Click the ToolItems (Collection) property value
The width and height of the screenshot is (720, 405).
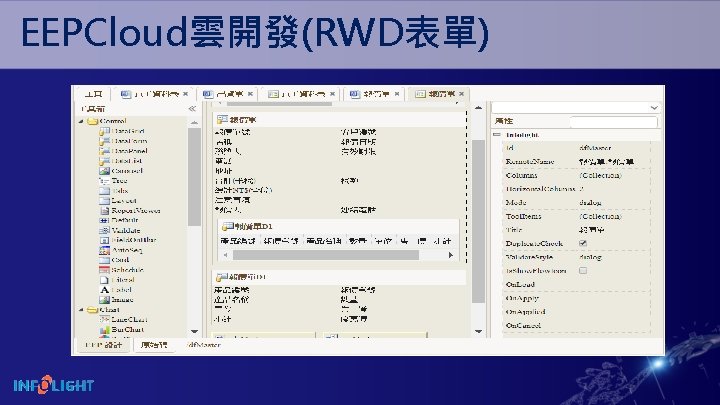coord(601,216)
